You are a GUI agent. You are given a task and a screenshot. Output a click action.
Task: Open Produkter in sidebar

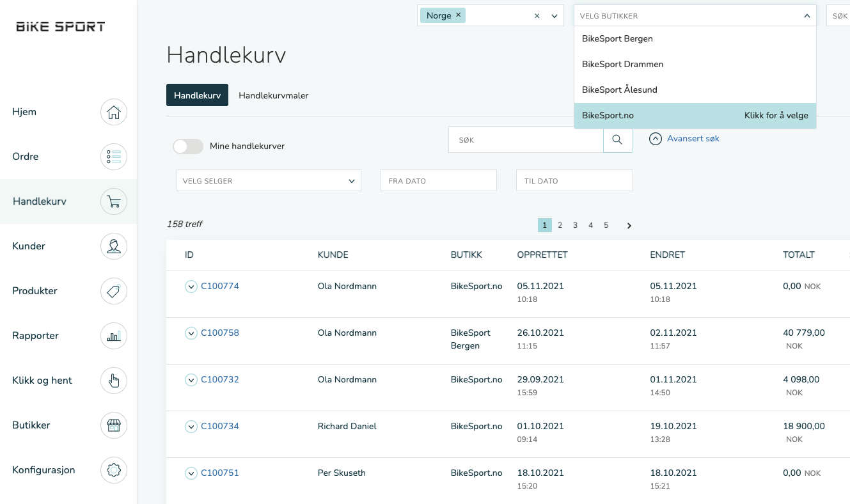pyautogui.click(x=35, y=291)
